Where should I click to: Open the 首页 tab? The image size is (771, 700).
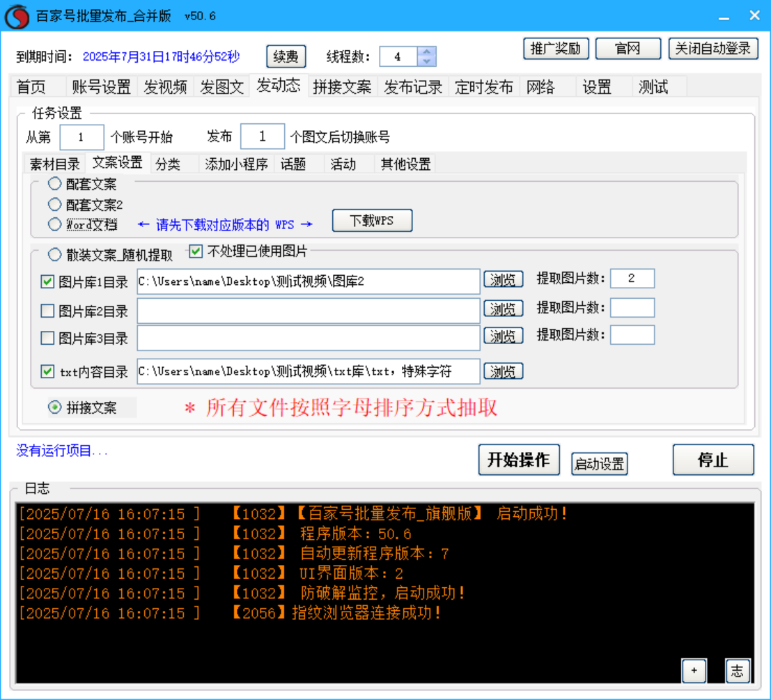[38, 87]
